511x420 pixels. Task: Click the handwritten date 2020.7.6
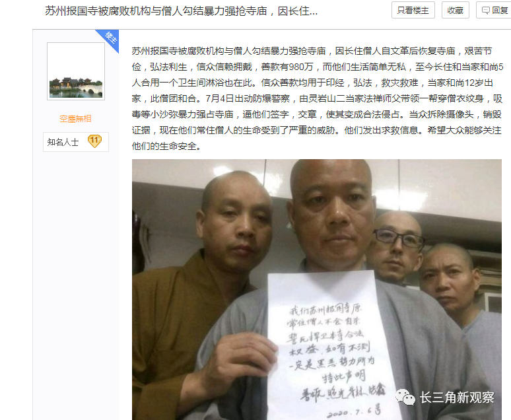click(354, 411)
